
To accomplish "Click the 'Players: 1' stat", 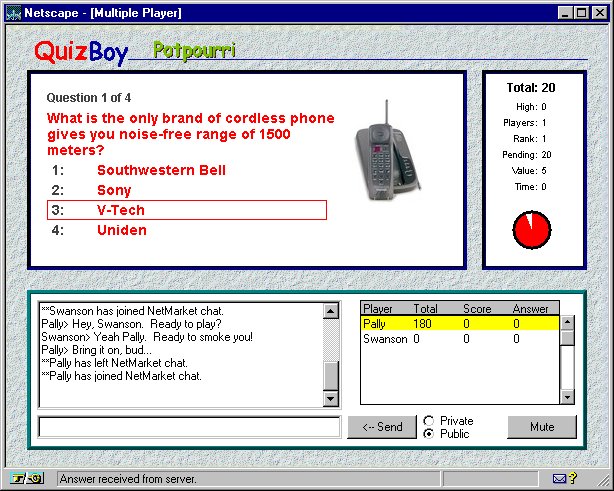I will 525,123.
